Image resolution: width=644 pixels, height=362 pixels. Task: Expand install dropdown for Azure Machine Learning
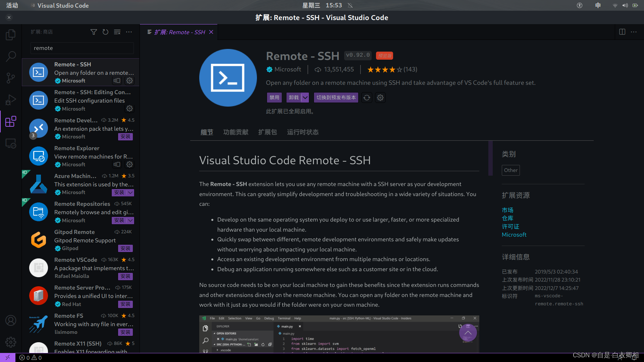pyautogui.click(x=130, y=192)
